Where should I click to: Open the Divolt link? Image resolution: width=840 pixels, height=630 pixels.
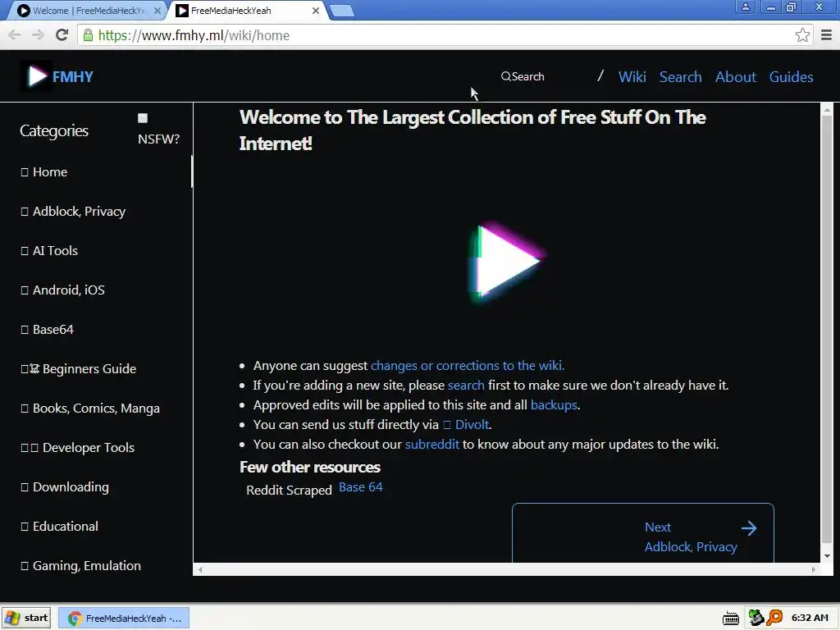466,425
